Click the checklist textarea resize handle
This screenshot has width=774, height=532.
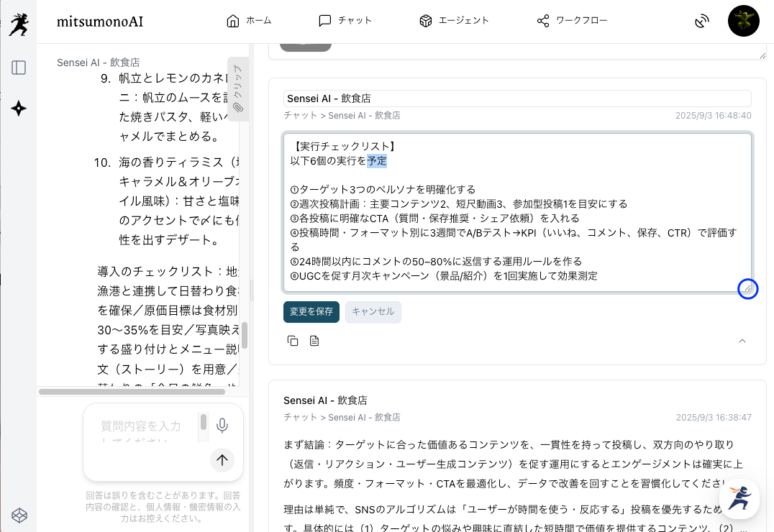pos(747,289)
